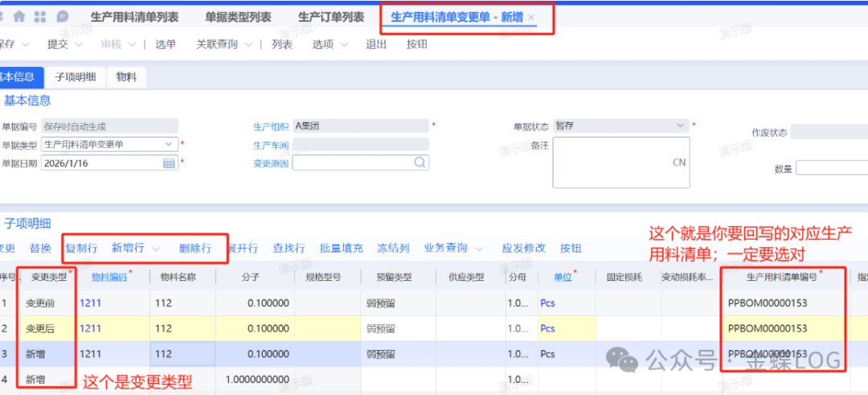Expand the 新增行 dropdown arrow
Viewport: 868px width, 395px height.
click(x=157, y=249)
